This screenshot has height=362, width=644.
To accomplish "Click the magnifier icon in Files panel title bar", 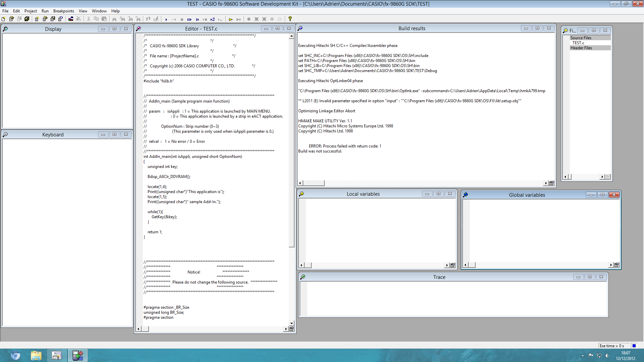I will pos(566,31).
